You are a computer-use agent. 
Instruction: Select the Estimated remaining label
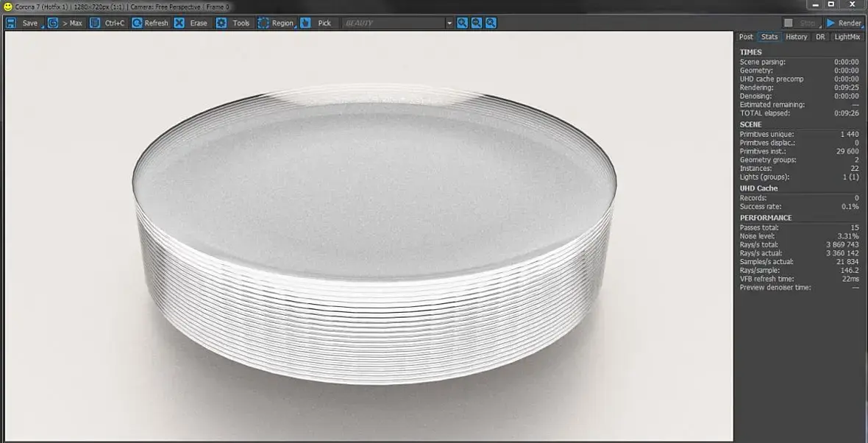772,104
